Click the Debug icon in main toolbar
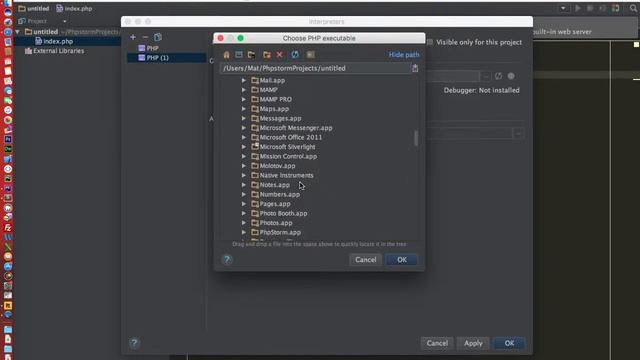The image size is (640, 360). point(590,8)
